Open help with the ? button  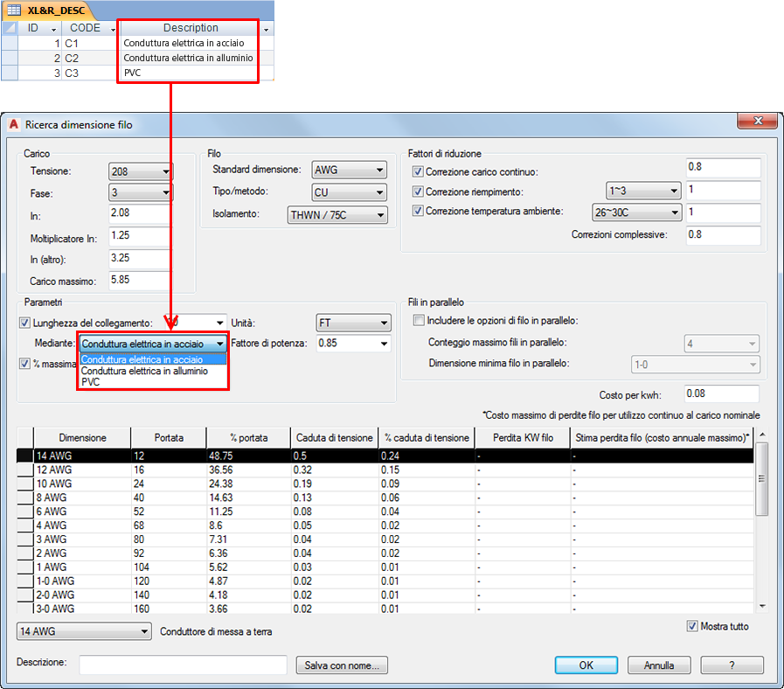click(732, 665)
